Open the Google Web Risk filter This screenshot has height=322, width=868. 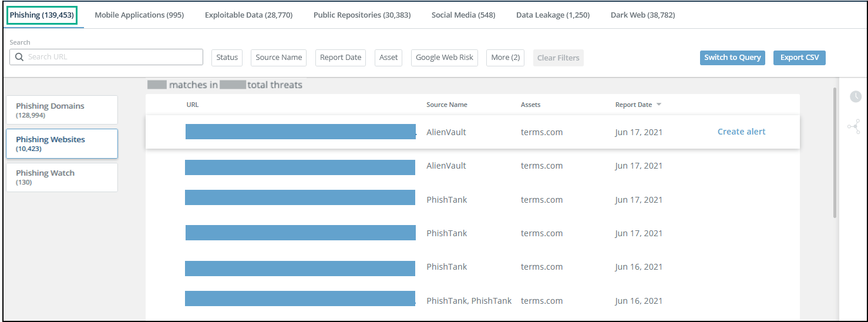click(444, 58)
